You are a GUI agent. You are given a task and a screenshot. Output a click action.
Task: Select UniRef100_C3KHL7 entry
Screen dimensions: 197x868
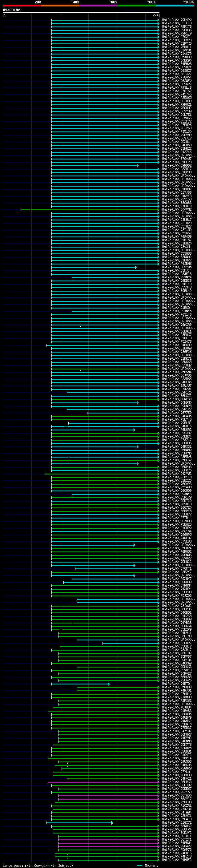tap(177, 219)
